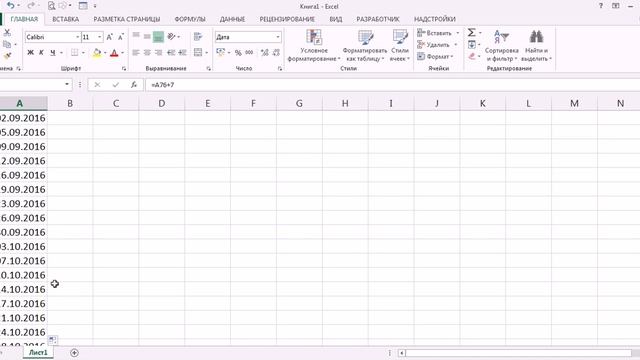Open the Сортировка и фильтр dropdown
This screenshot has width=640, height=360.
pos(502,46)
